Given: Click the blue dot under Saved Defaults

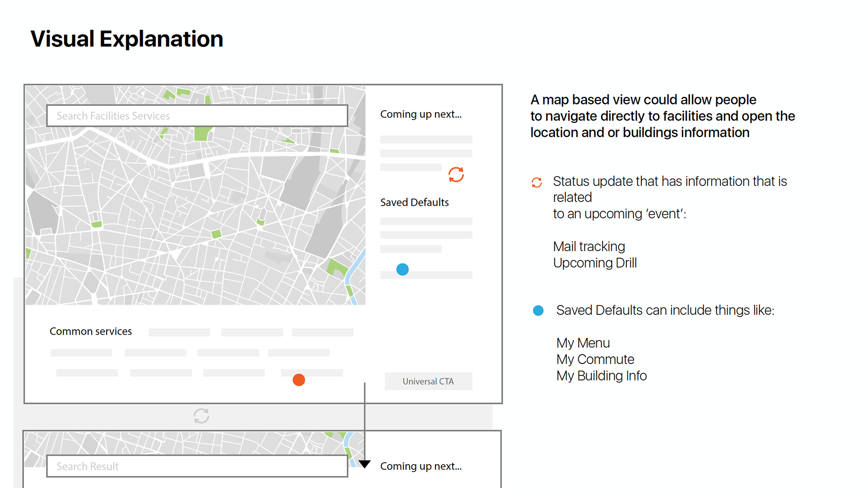Looking at the screenshot, I should 402,270.
